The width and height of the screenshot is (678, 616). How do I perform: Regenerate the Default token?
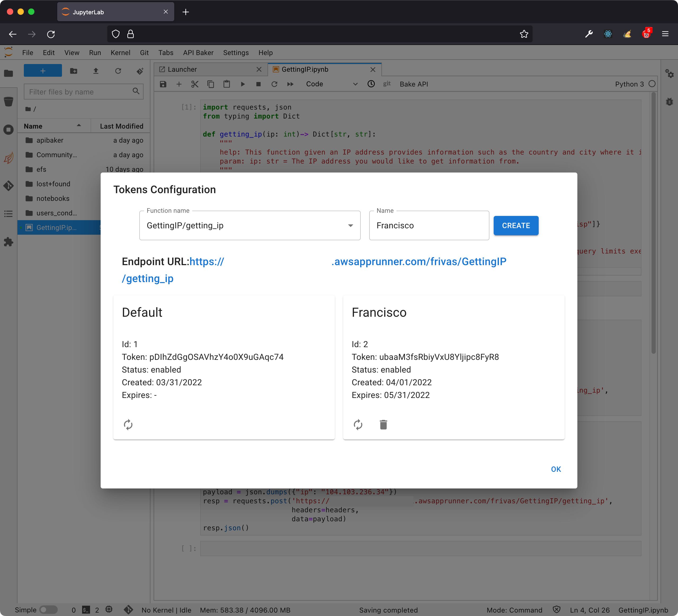point(128,424)
